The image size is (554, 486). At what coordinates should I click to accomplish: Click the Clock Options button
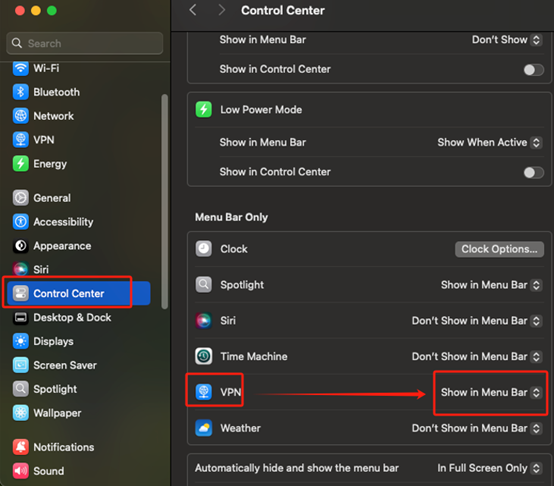click(499, 249)
